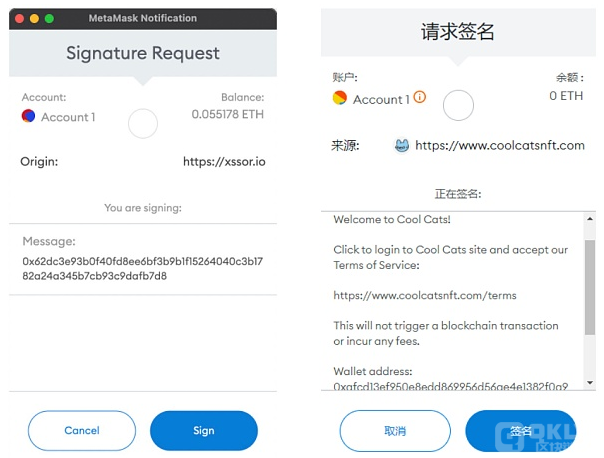Click the green zoom window dot

click(x=49, y=18)
